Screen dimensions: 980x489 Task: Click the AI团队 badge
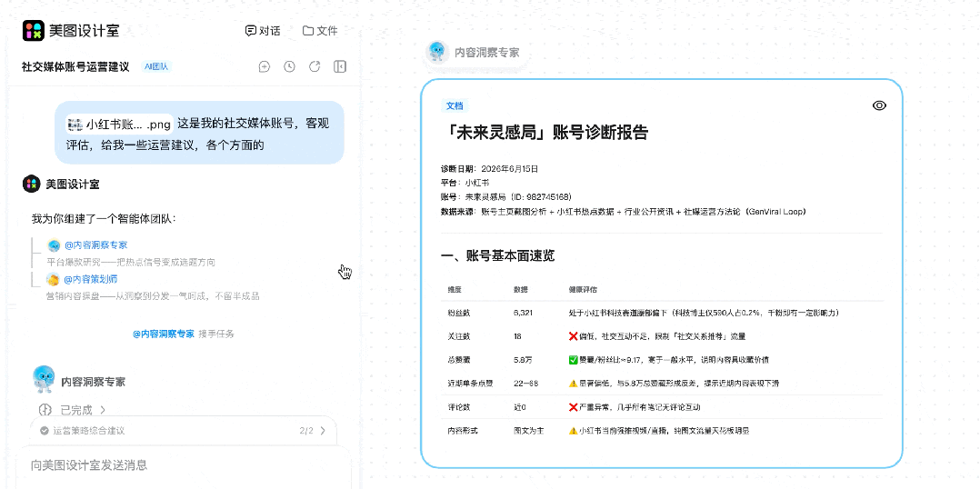156,67
